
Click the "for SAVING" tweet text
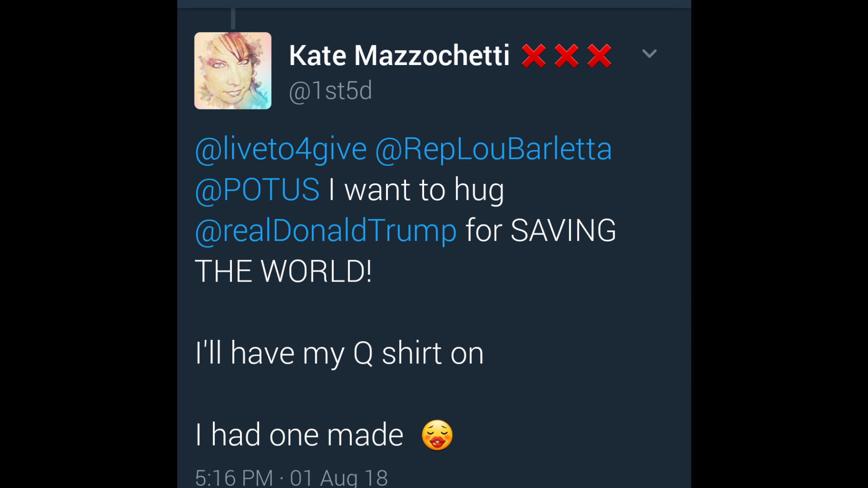[541, 230]
